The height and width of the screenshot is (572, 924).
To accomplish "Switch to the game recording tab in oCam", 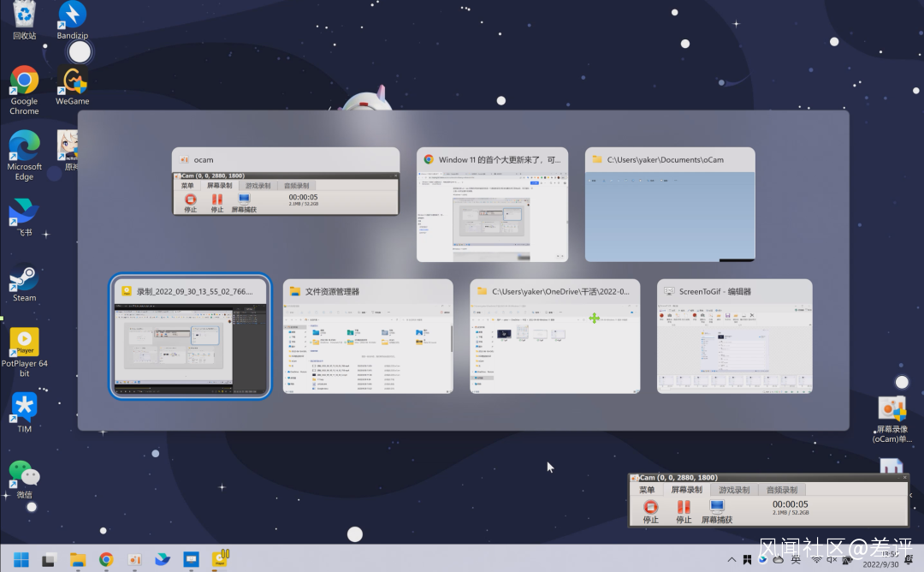I will point(734,491).
